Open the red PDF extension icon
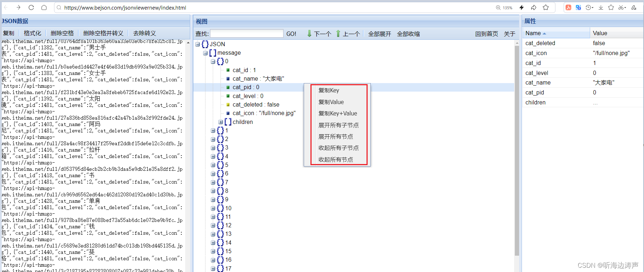The width and height of the screenshot is (644, 272). point(568,7)
